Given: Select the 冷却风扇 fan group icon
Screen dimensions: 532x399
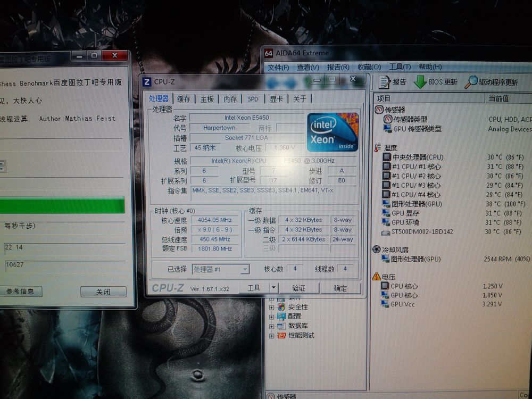Looking at the screenshot, I should [376, 250].
